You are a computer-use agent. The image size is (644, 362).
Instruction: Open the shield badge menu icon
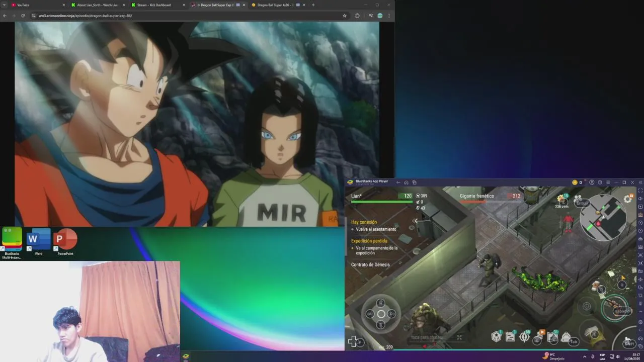[496, 337]
